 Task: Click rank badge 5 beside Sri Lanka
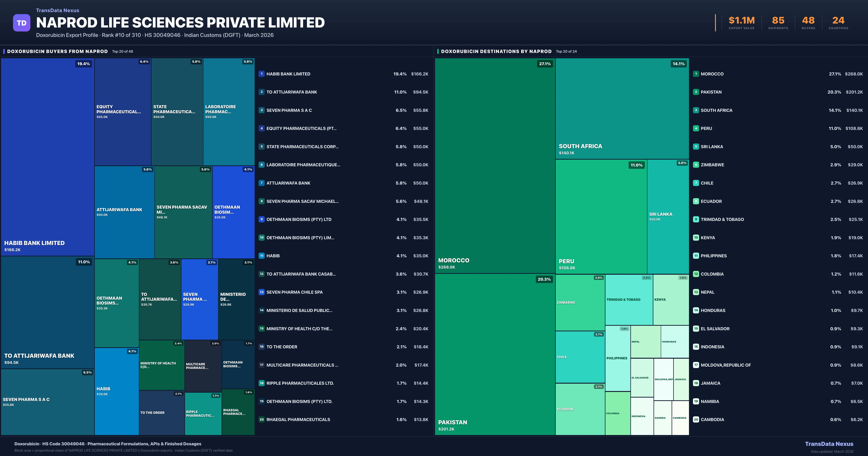click(696, 147)
